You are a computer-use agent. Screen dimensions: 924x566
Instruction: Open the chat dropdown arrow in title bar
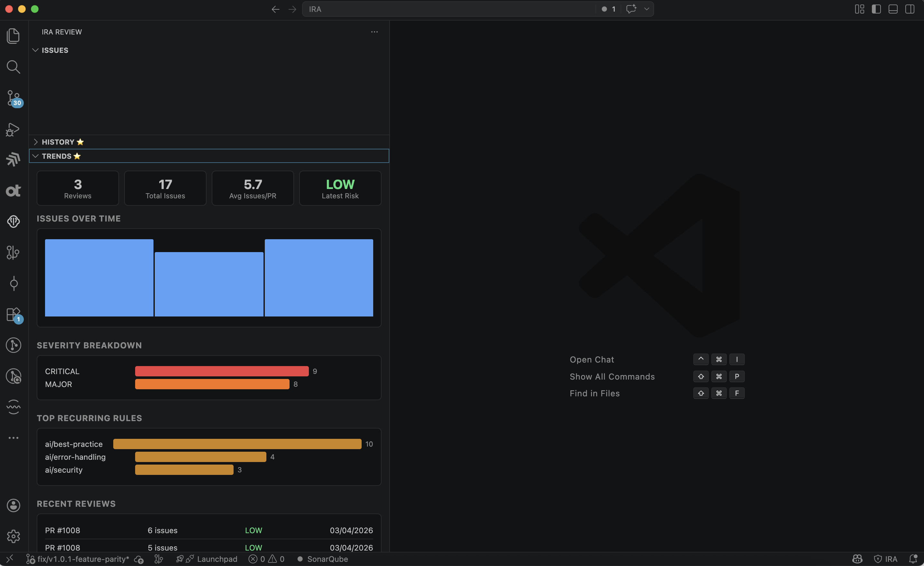[x=647, y=9]
